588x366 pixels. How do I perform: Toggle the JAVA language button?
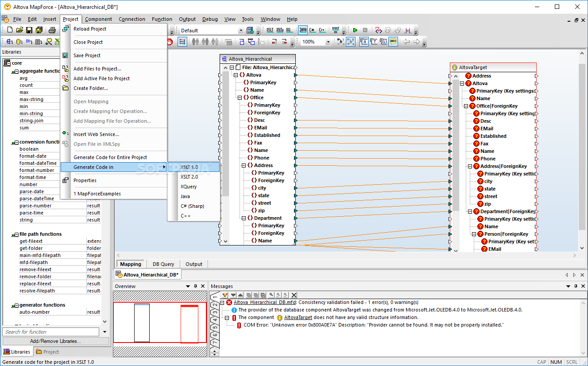pos(303,30)
